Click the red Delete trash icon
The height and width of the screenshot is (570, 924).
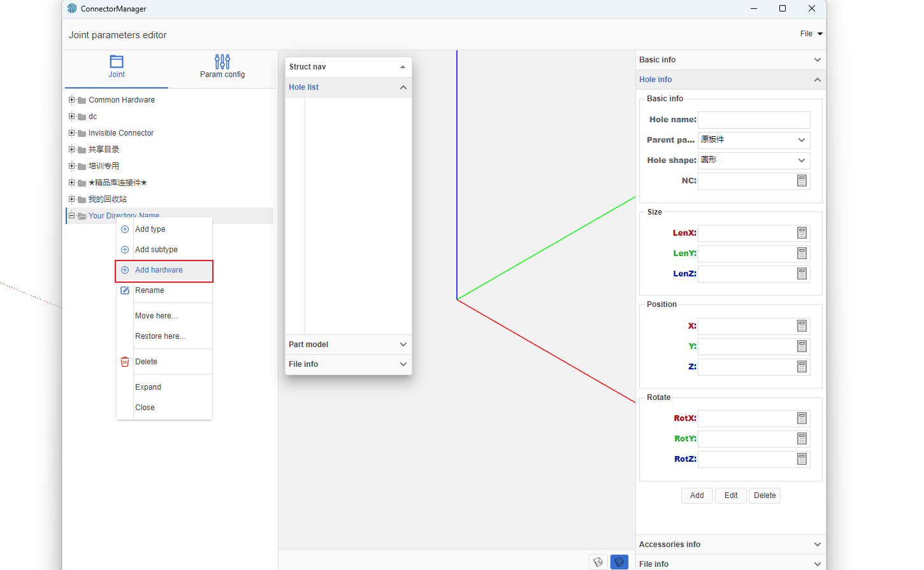(125, 362)
